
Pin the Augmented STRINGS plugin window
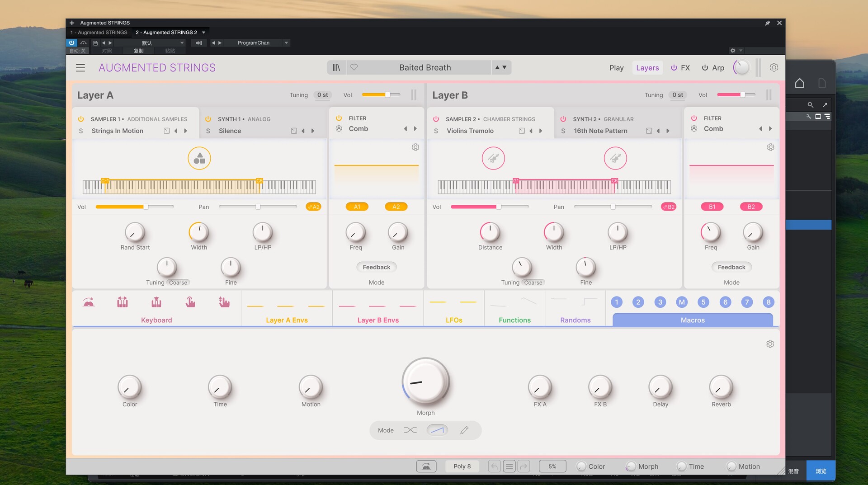point(768,23)
